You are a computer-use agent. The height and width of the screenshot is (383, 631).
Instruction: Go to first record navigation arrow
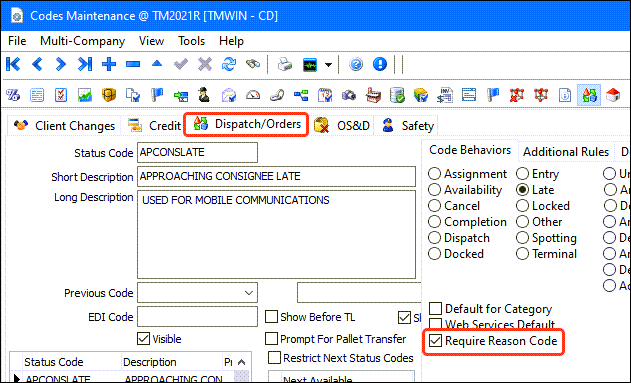tap(13, 64)
